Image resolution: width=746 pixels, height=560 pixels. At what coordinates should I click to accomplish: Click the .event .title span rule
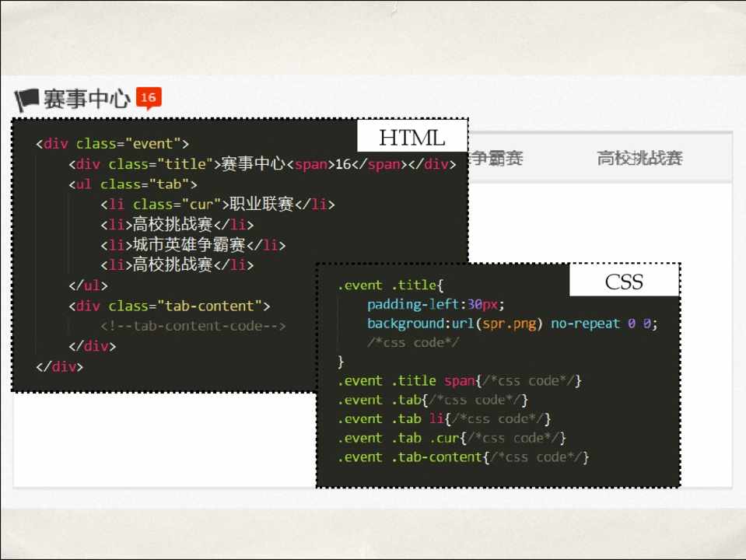(459, 380)
